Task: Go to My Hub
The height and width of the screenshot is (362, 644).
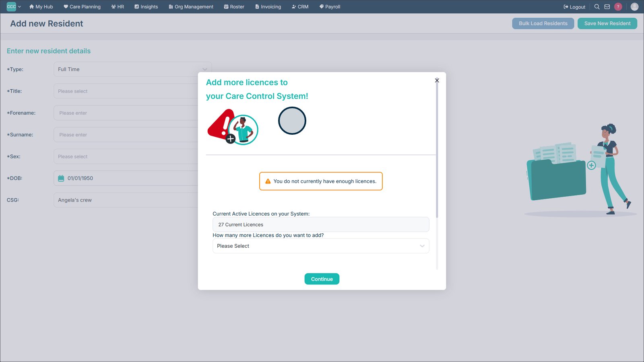Action: coord(41,7)
